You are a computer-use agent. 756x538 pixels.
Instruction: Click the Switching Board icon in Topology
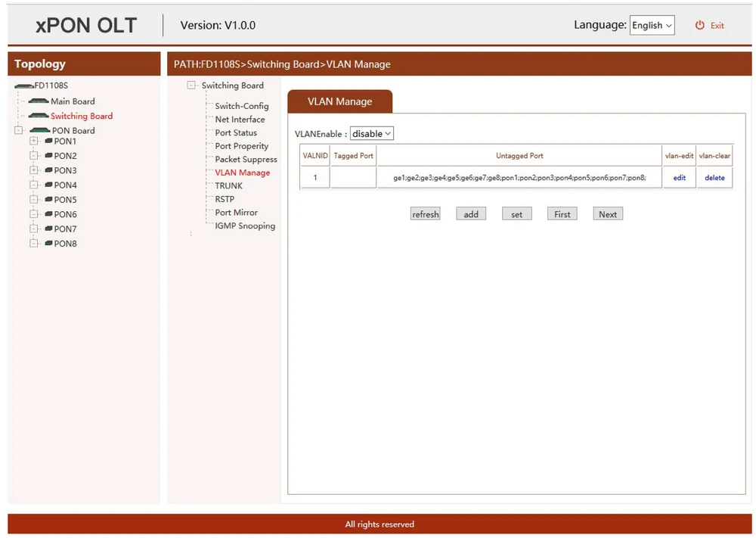[39, 116]
